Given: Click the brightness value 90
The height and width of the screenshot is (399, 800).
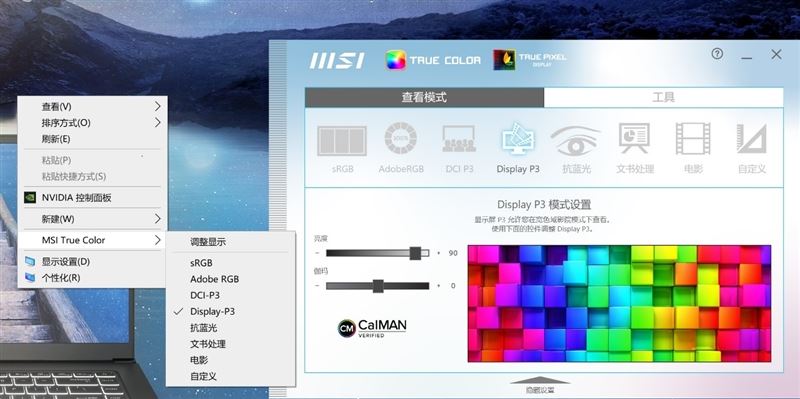Looking at the screenshot, I should click(453, 253).
